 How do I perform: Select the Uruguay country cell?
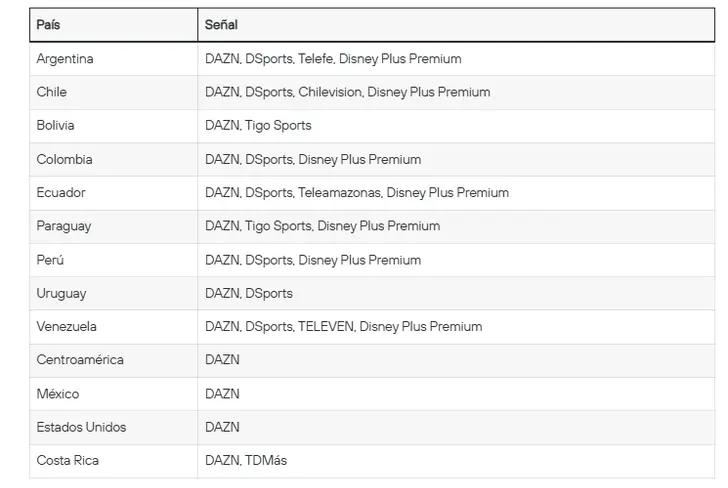pyautogui.click(x=61, y=293)
